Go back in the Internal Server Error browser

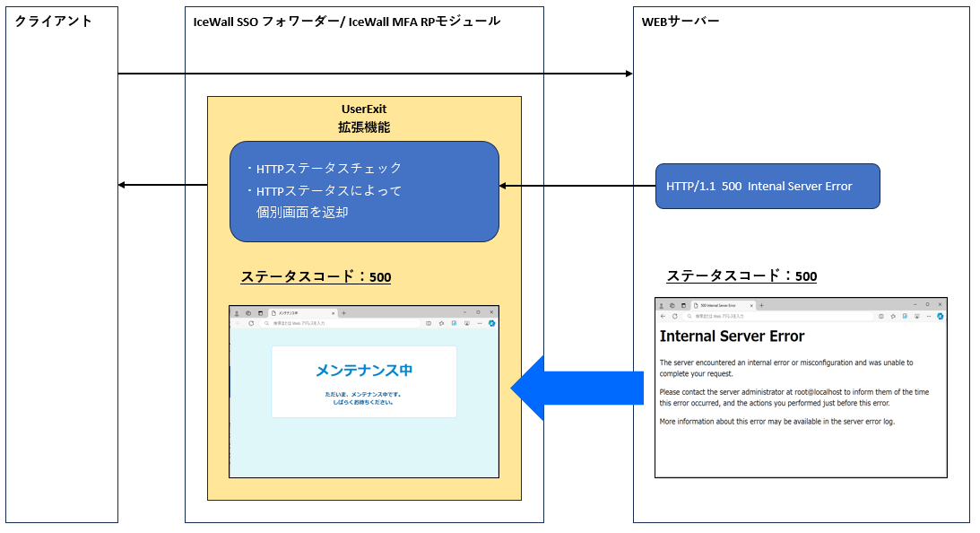click(x=663, y=317)
